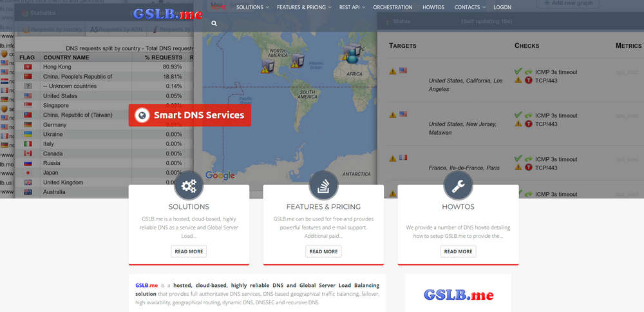Expand the Features & Pricing dropdown
Screen dimensions: 644x312
pyautogui.click(x=305, y=7)
